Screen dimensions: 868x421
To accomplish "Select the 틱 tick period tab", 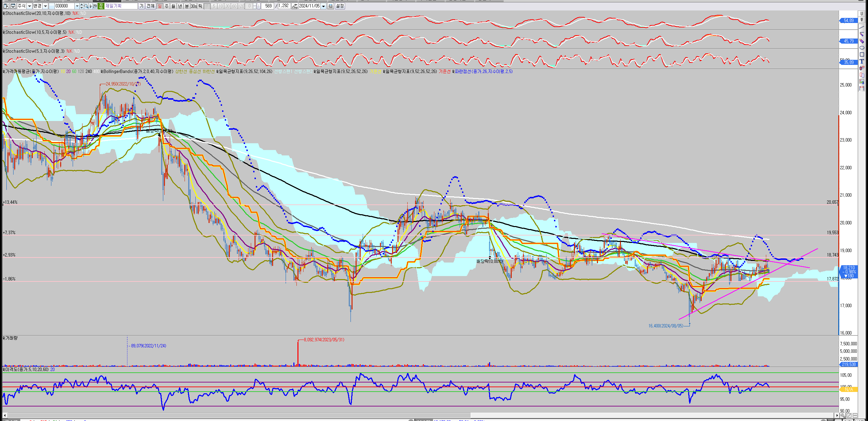I will (x=200, y=6).
